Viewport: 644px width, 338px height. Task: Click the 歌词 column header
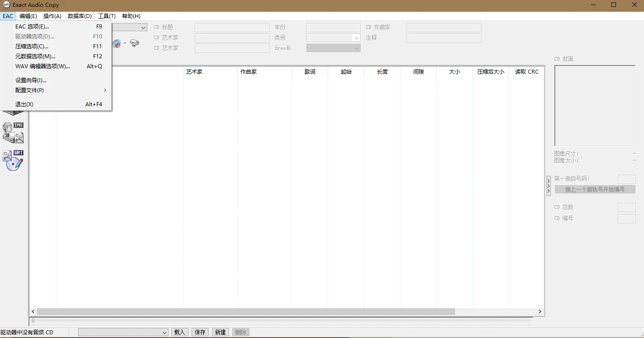(x=310, y=72)
